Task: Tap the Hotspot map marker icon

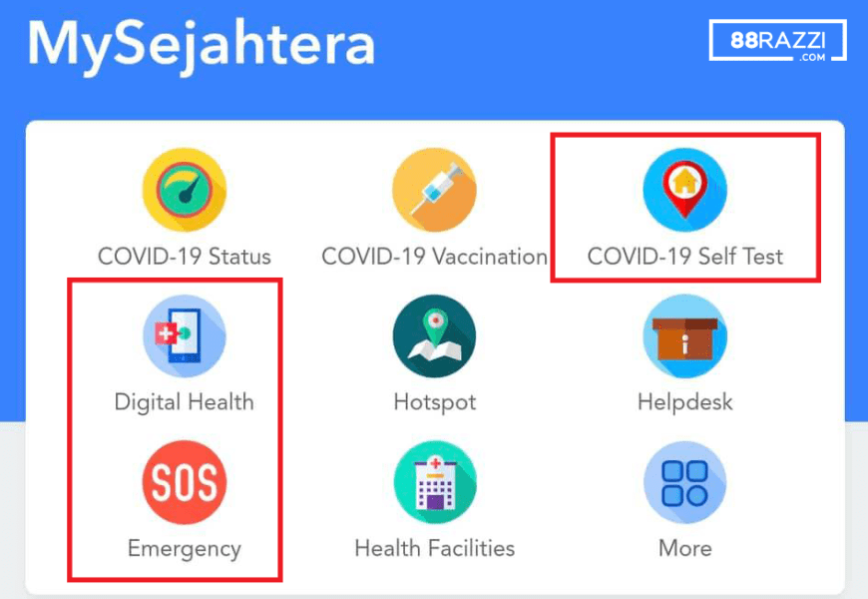Action: tap(435, 335)
